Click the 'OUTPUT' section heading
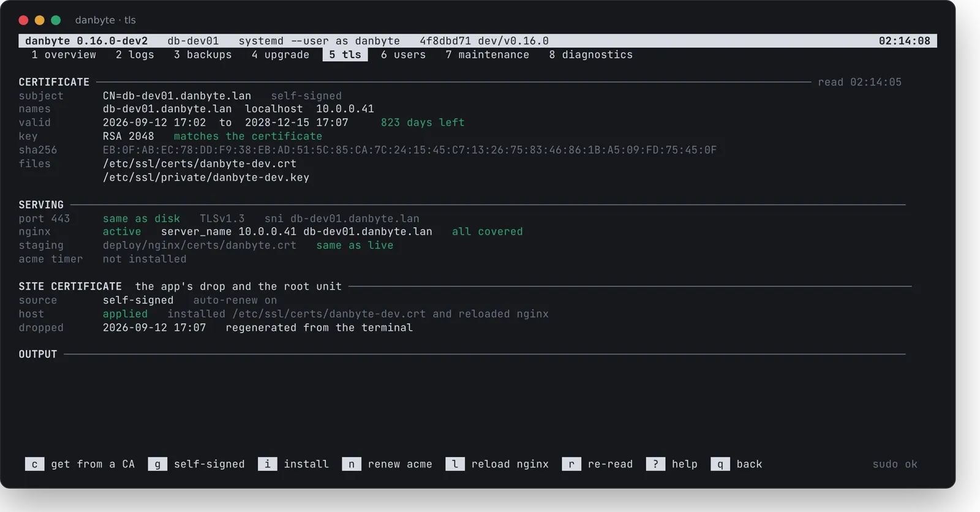Viewport: 980px width, 512px height. click(37, 354)
